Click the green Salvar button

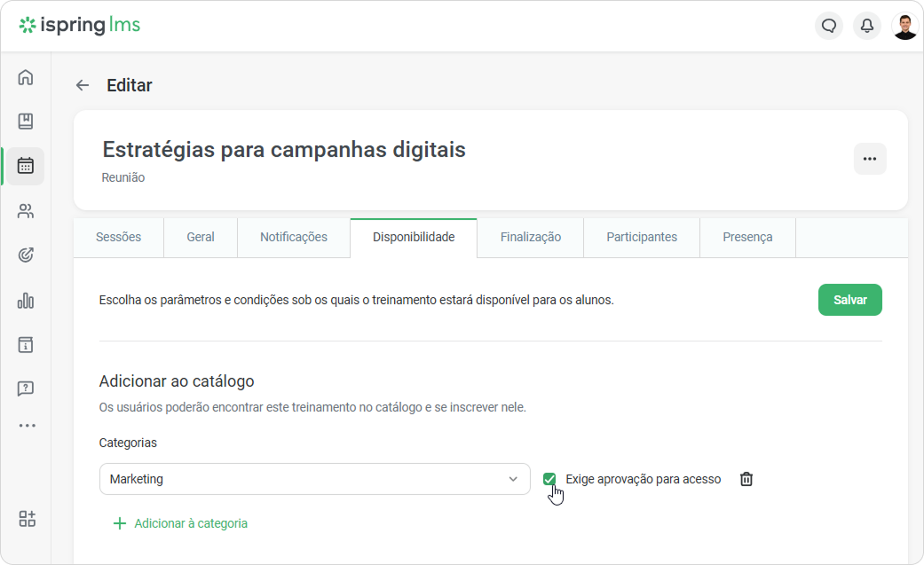(x=849, y=300)
